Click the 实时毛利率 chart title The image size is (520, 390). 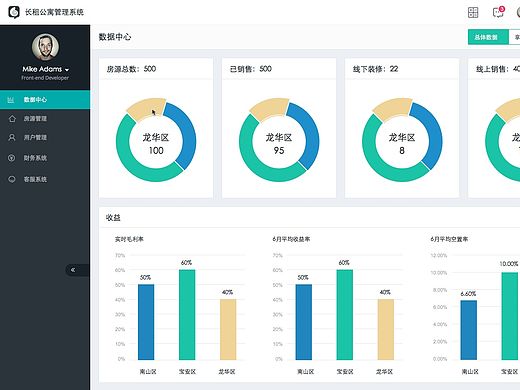pyautogui.click(x=129, y=239)
